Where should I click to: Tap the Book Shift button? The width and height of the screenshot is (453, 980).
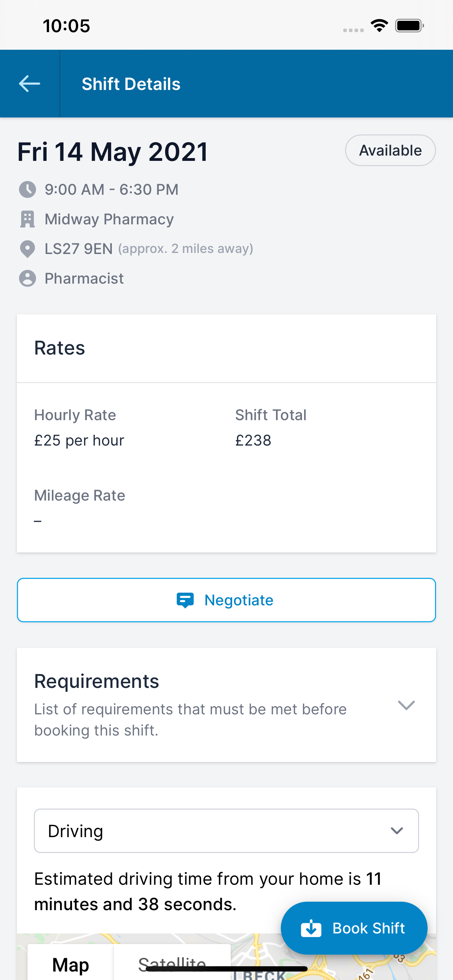pyautogui.click(x=354, y=928)
